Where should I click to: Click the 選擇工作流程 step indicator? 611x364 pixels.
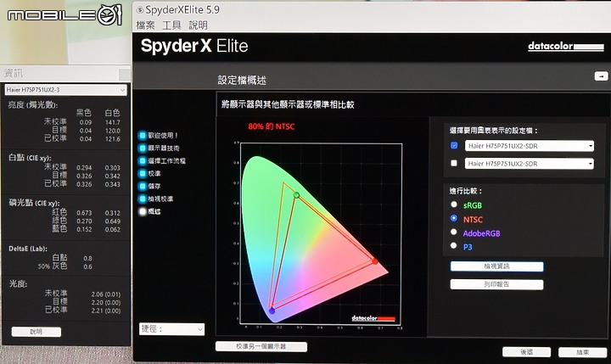tap(143, 160)
